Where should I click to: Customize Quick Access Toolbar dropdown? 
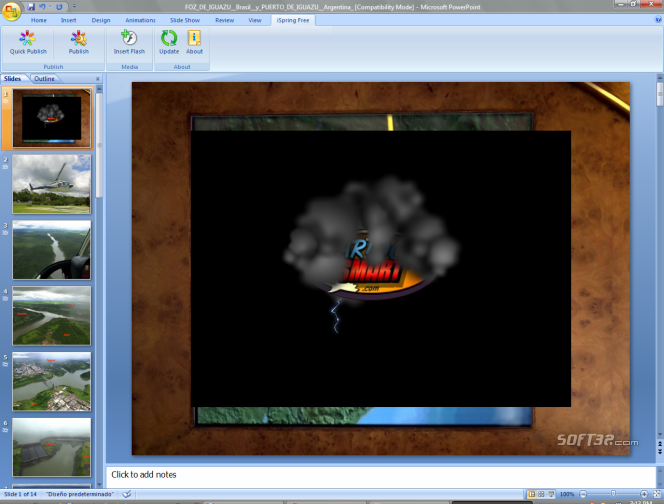coord(74,7)
